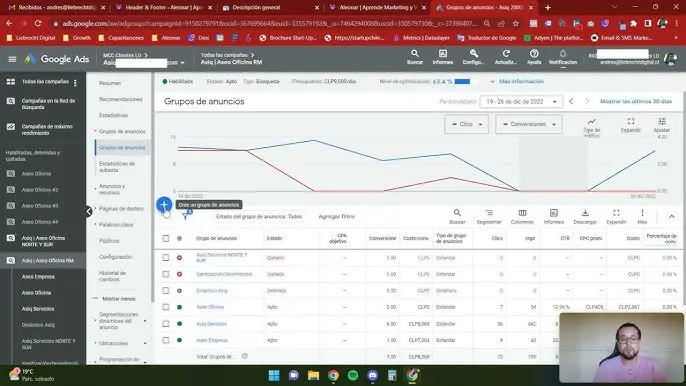Open the Spotify taskbar icon
The height and width of the screenshot is (386, 686).
(x=353, y=375)
